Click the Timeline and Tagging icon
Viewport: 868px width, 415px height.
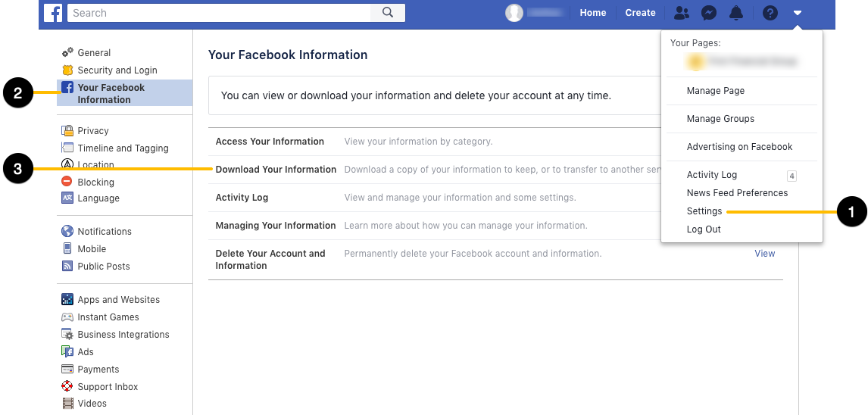pos(67,148)
